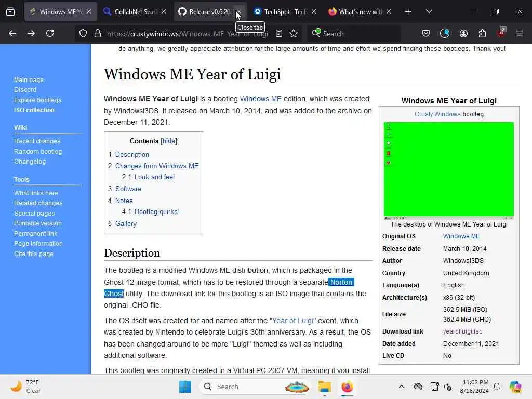Open Random bootleg link
The height and width of the screenshot is (399, 532).
37,151
